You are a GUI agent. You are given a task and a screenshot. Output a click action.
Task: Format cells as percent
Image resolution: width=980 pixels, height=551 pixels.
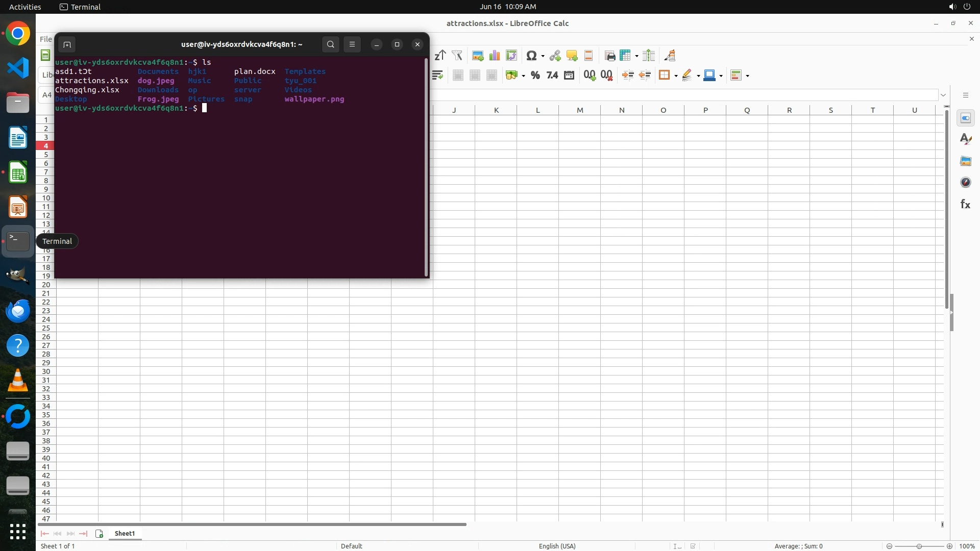click(x=535, y=76)
